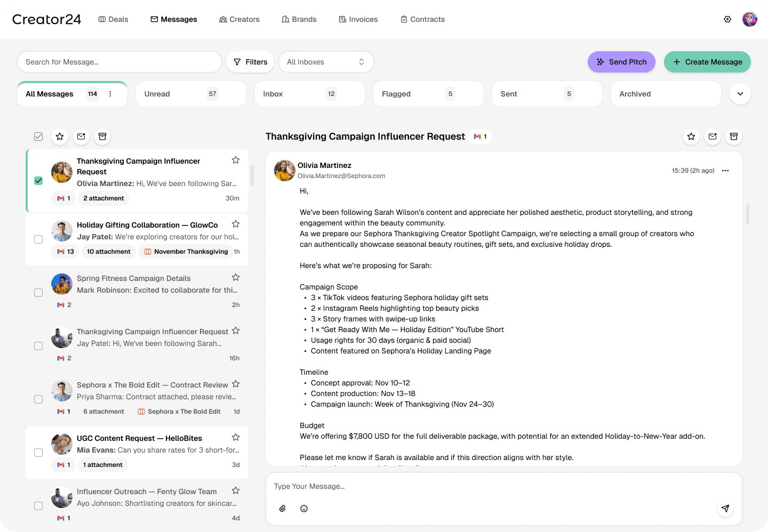Open the emoji picker

click(304, 509)
